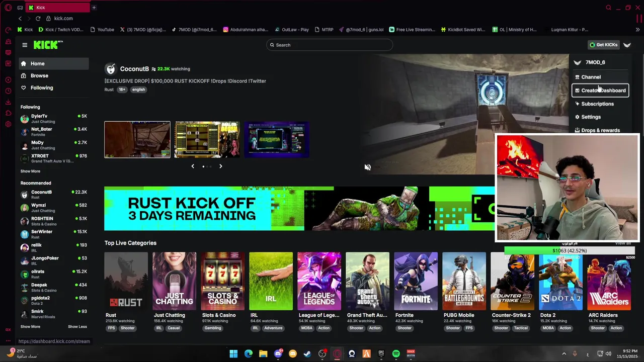
Task: Open Wymzi in the Recommended list
Action: (x=54, y=208)
